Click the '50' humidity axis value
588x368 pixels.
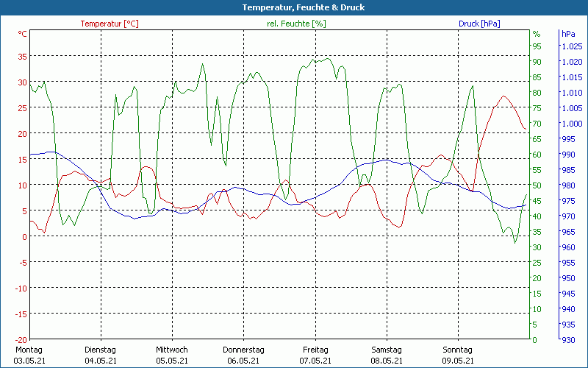537,185
